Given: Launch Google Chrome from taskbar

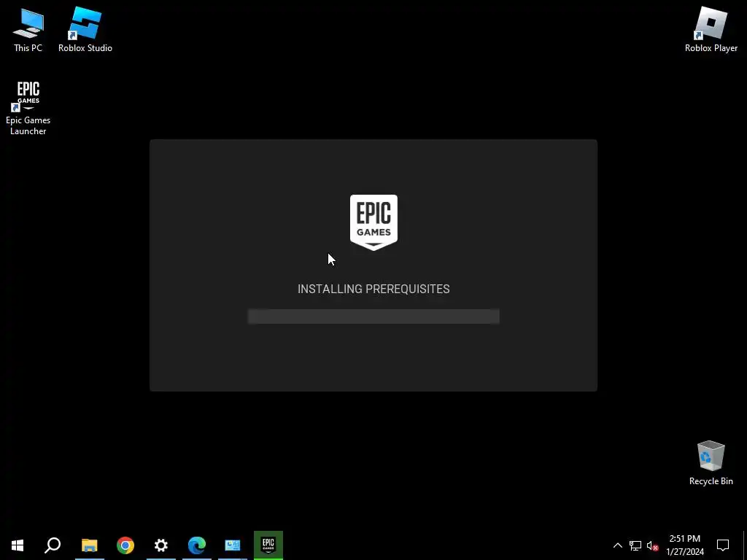Looking at the screenshot, I should click(125, 545).
